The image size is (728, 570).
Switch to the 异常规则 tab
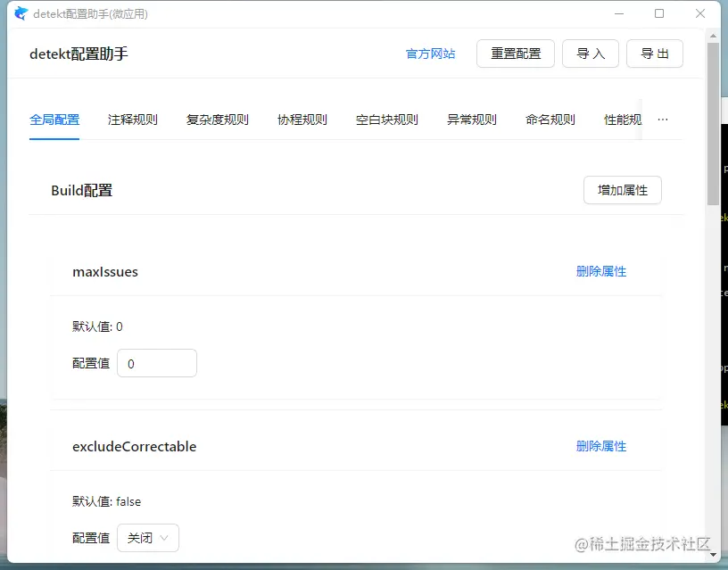coord(472,120)
